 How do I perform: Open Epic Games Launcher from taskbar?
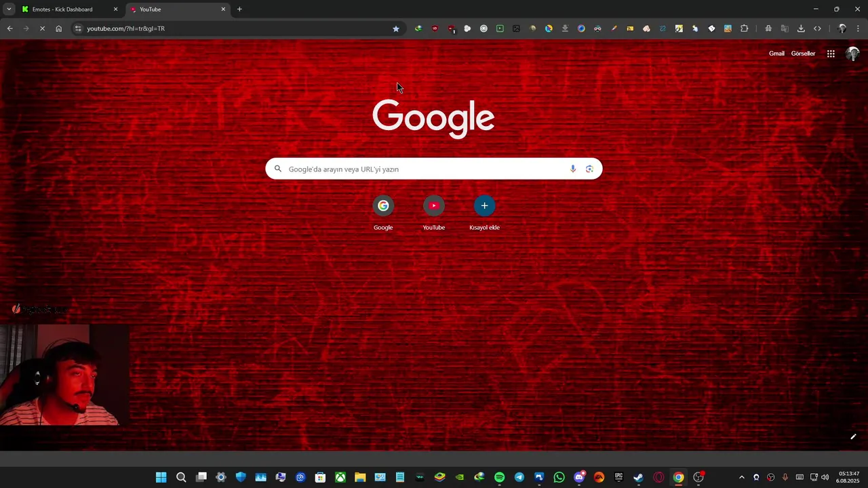[618, 477]
